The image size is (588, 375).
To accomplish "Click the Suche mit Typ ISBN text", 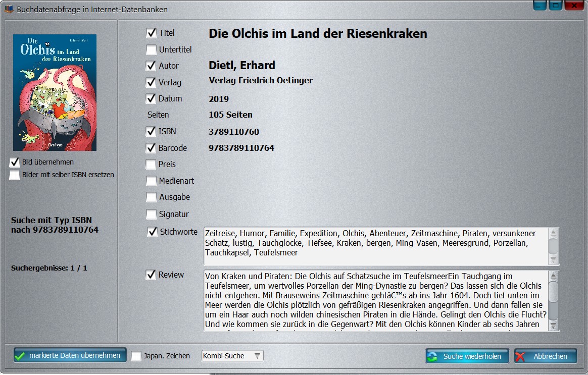I will coord(52,220).
